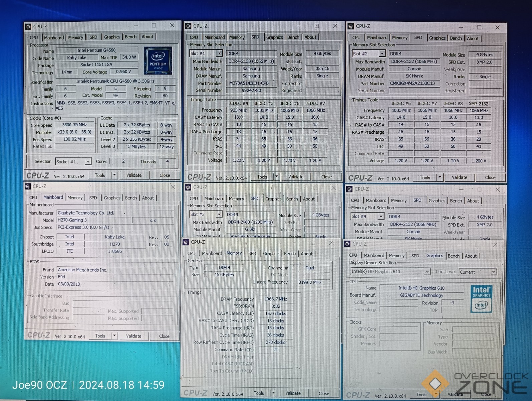
Task: Open Mainboard tab in Slot #3 window
Action: click(214, 198)
